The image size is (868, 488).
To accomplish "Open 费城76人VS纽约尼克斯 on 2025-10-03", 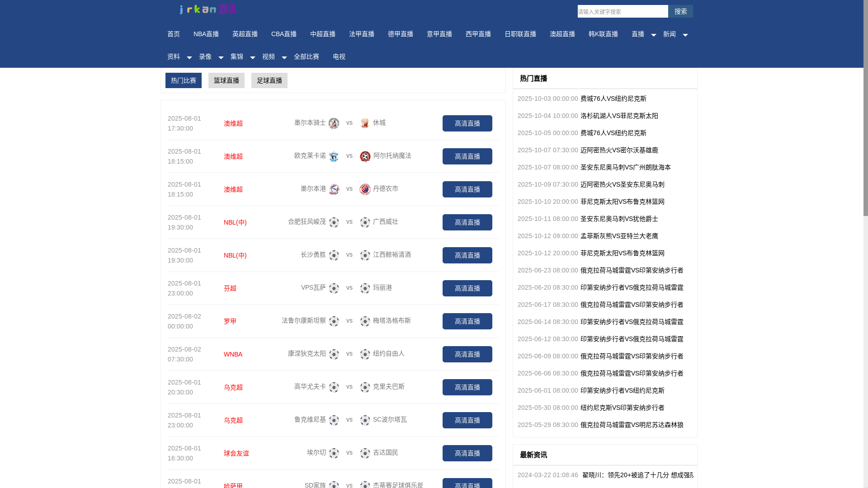I will tap(613, 99).
